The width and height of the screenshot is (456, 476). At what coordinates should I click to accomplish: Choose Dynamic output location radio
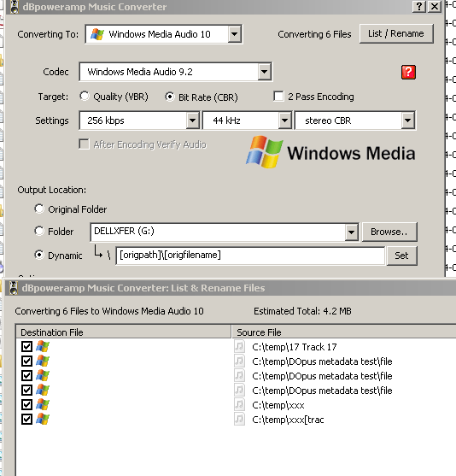tap(39, 255)
